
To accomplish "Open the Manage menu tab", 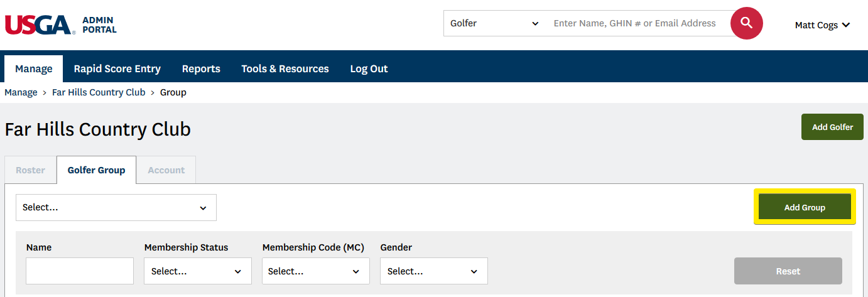I will [x=34, y=69].
